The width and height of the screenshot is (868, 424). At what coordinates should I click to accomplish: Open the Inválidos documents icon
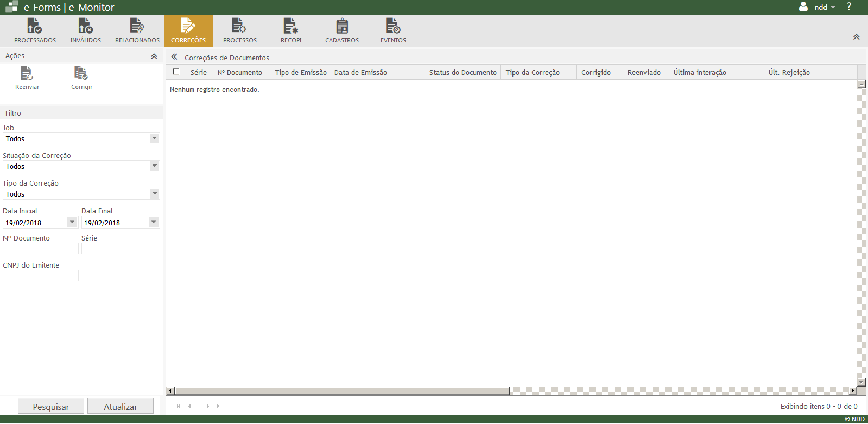(85, 26)
